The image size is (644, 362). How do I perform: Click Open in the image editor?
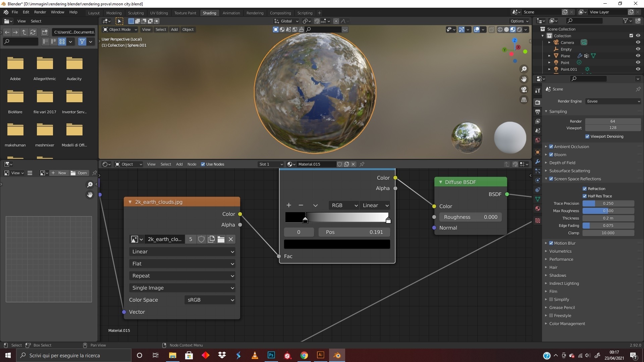(x=79, y=173)
